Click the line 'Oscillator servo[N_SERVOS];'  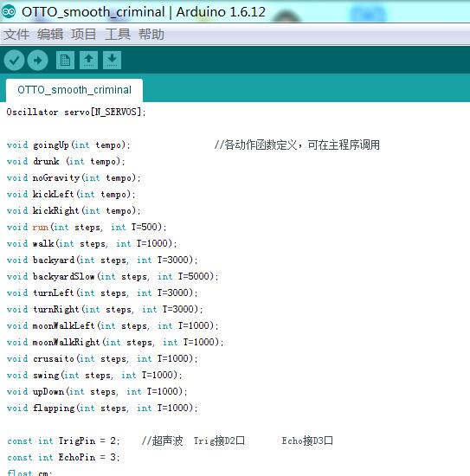coord(76,112)
